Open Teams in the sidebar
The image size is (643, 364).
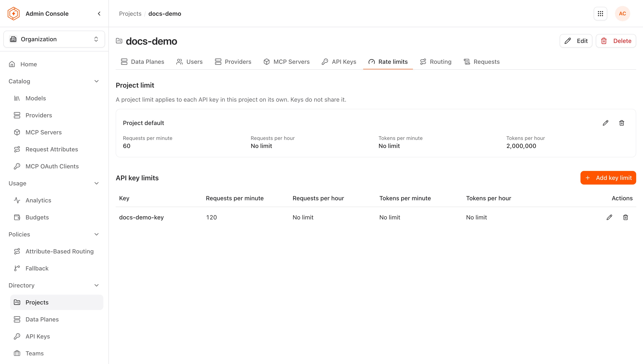click(x=57, y=353)
